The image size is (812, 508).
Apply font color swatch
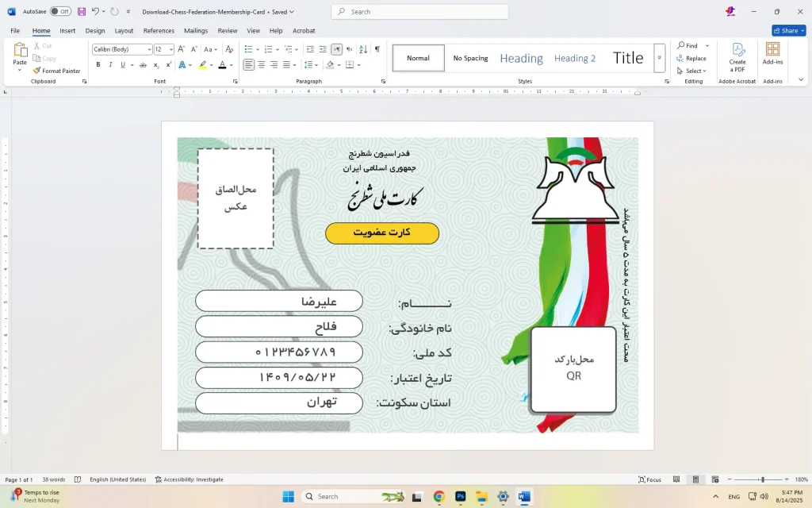point(222,65)
